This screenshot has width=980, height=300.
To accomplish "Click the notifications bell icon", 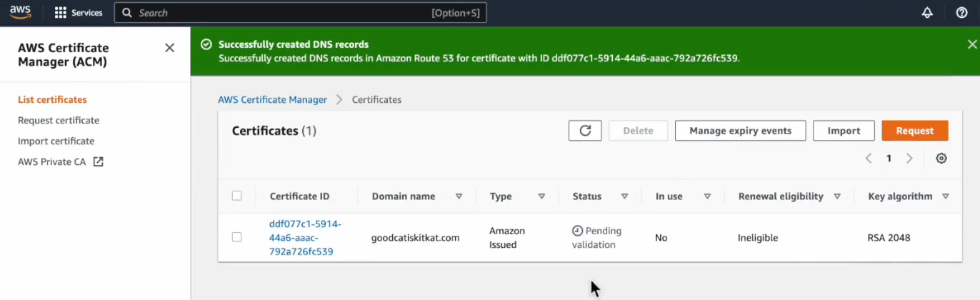I will (x=927, y=13).
